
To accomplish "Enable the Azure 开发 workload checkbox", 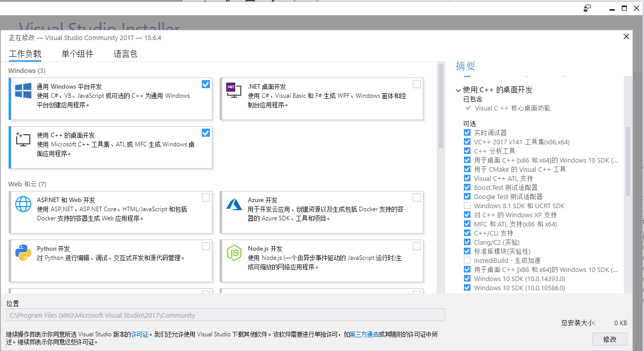I will pyautogui.click(x=417, y=198).
